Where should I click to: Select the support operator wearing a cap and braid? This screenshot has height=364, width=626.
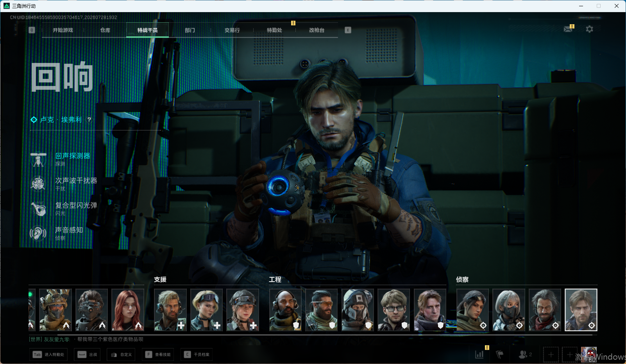click(243, 310)
